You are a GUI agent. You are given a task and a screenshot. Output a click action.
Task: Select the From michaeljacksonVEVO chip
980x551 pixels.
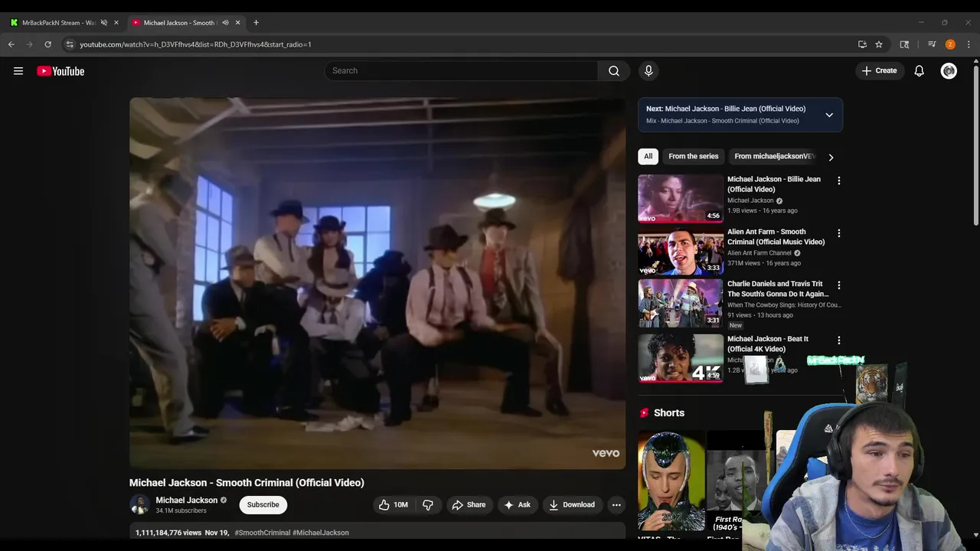click(x=774, y=156)
